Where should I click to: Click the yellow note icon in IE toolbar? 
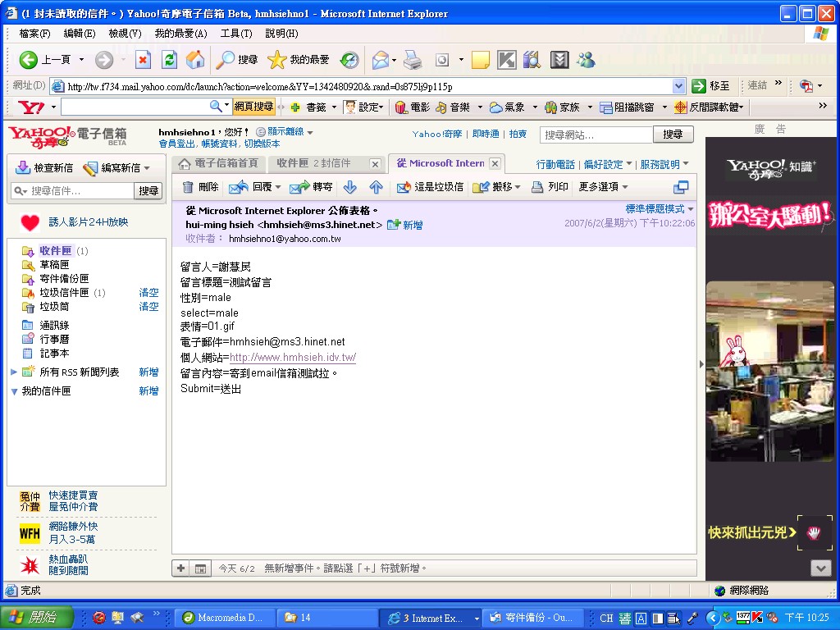[x=481, y=60]
